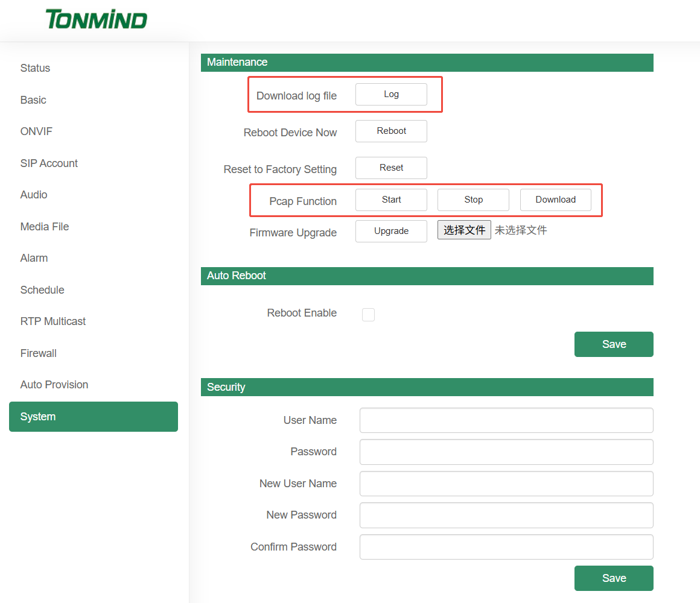This screenshot has width=700, height=603.
Task: Open the firmware file chooser button
Action: [x=464, y=230]
